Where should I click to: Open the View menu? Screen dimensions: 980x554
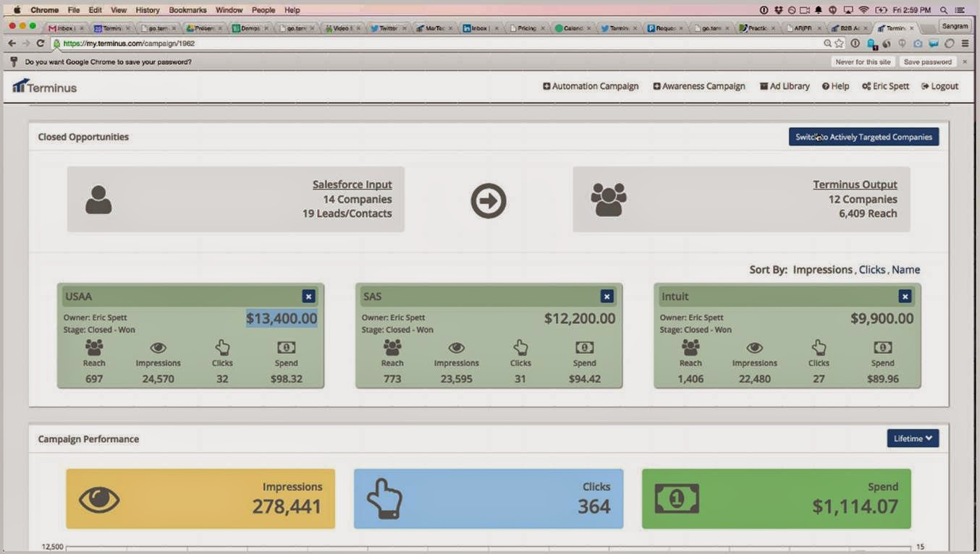click(119, 10)
